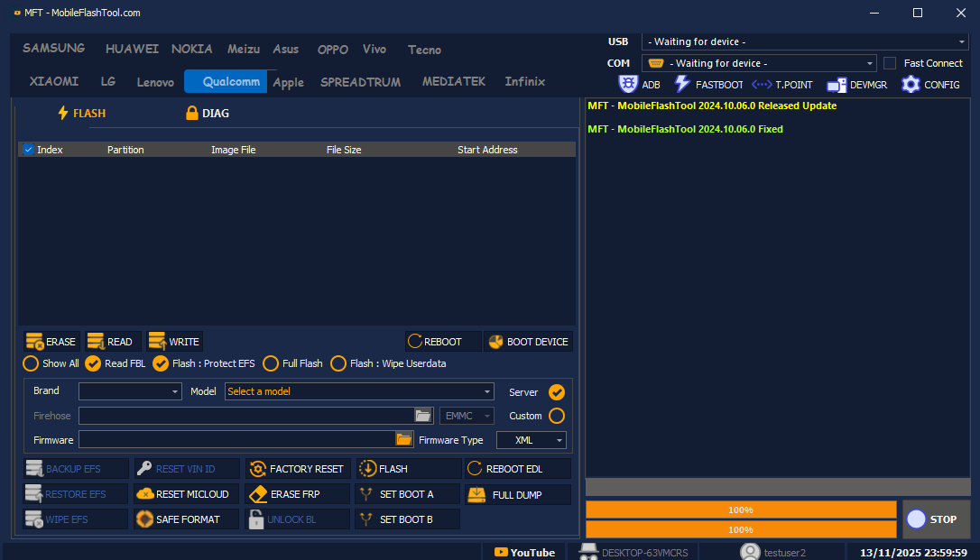The height and width of the screenshot is (560, 980).
Task: Switch to the MEDIATEK tab
Action: pos(454,82)
